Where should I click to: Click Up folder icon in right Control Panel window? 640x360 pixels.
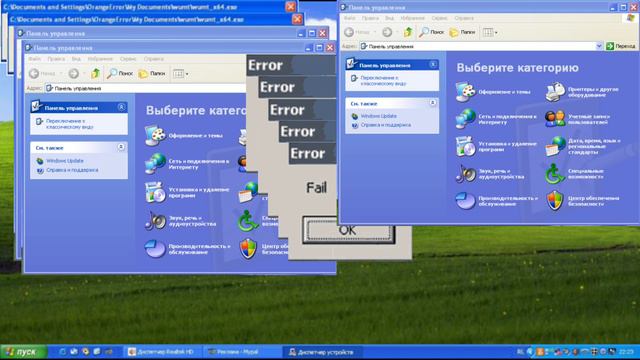[407, 32]
